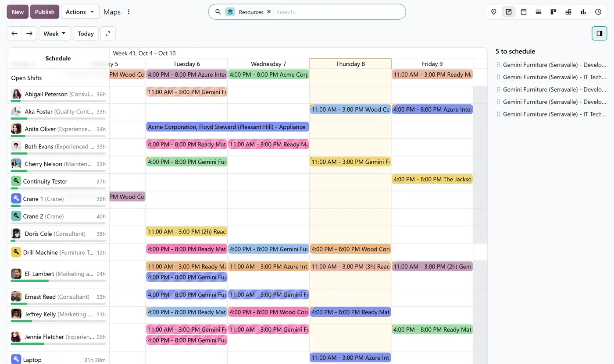Open Drill Machine's Thursday Wood Corner shift
Screen dimensions: 614x364
tap(350, 249)
